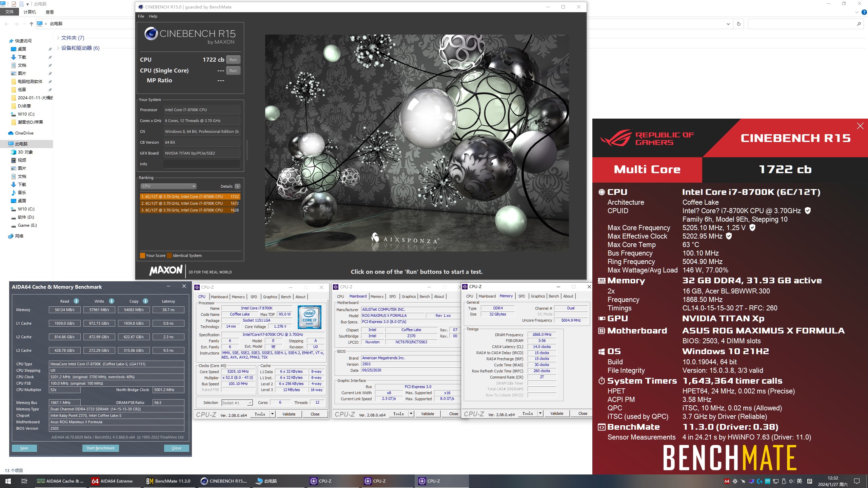The image size is (868, 488).
Task: Expand 设备和驱动器 (6) group in Explorer
Action: tap(58, 48)
